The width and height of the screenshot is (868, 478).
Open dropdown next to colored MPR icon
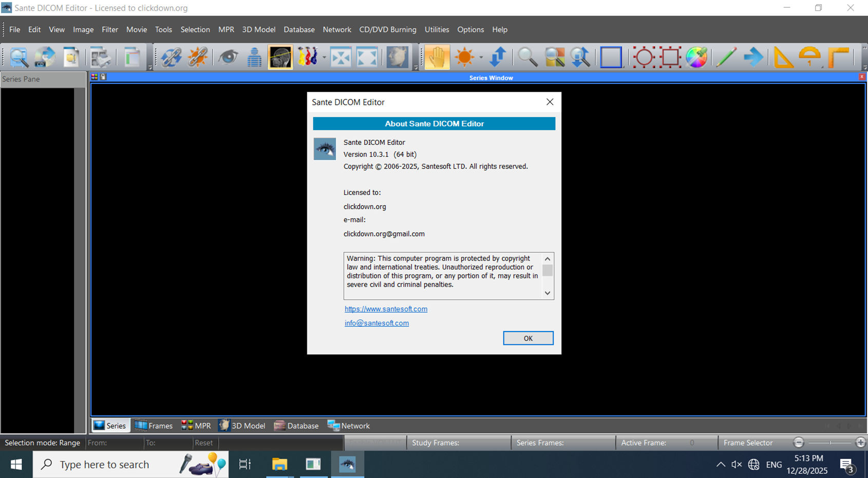pos(324,57)
